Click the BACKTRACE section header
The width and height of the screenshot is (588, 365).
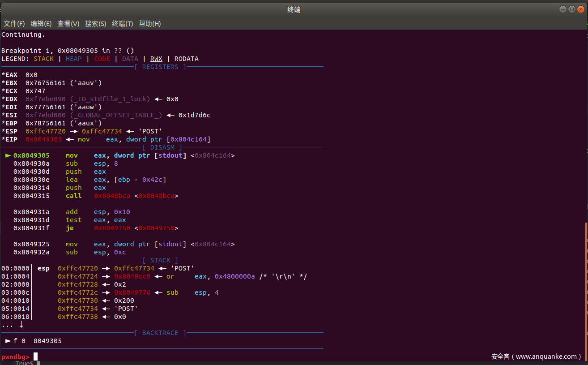click(x=160, y=333)
